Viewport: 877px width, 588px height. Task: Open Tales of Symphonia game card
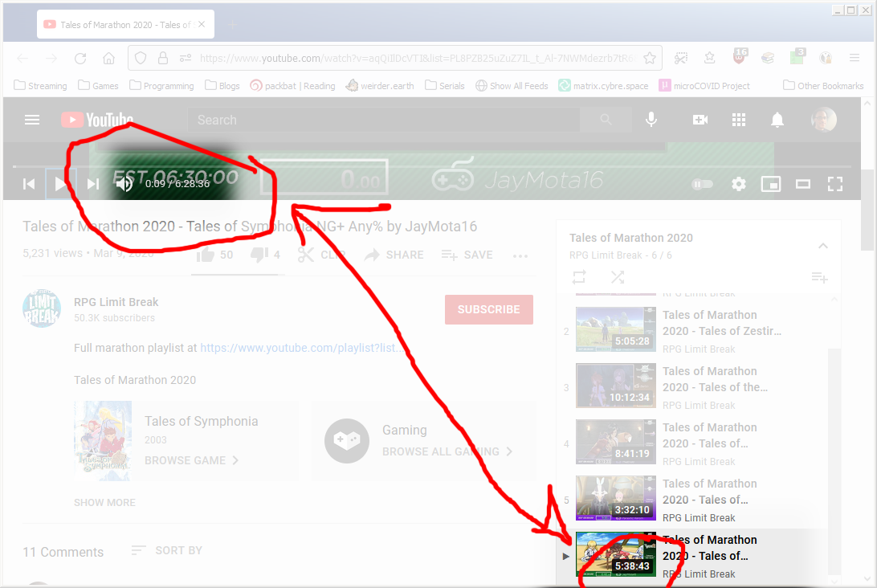(x=186, y=441)
